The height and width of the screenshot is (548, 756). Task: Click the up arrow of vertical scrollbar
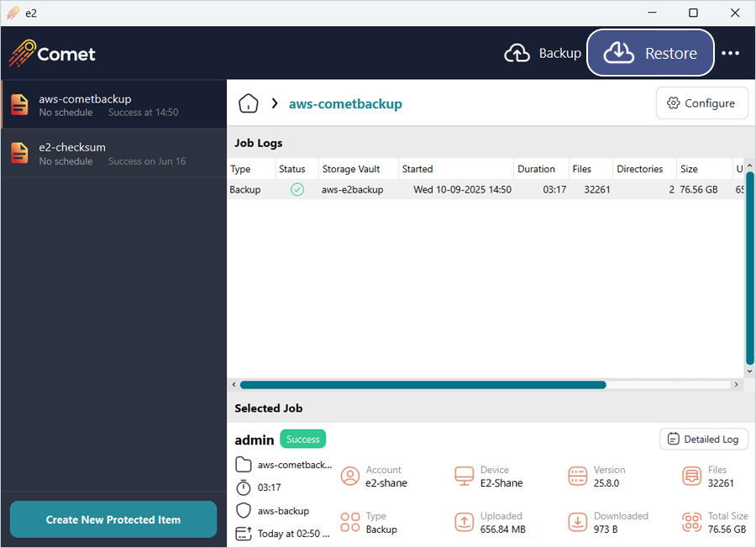[x=750, y=166]
